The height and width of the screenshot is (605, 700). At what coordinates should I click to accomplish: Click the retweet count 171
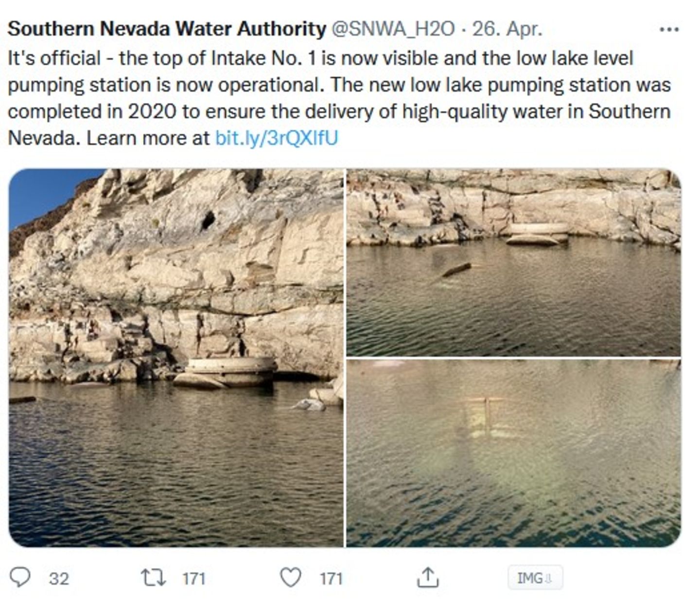pos(193,579)
